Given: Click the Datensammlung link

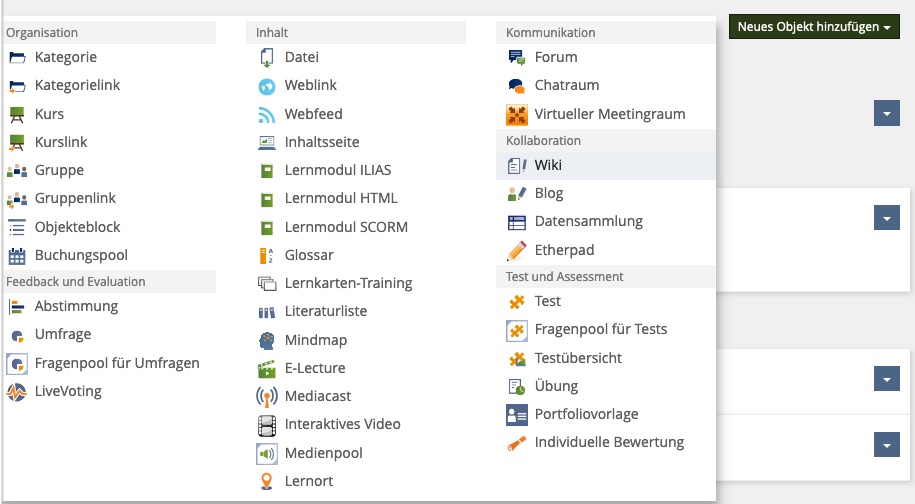Looking at the screenshot, I should [x=588, y=221].
